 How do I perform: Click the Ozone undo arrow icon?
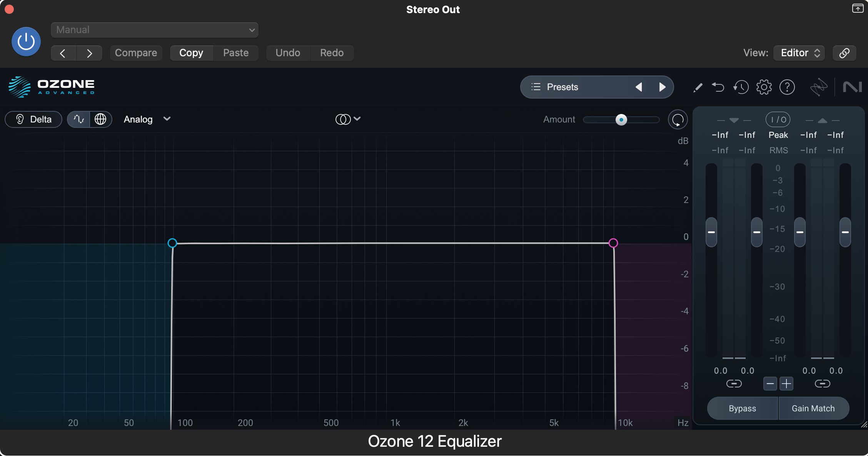[x=718, y=87]
